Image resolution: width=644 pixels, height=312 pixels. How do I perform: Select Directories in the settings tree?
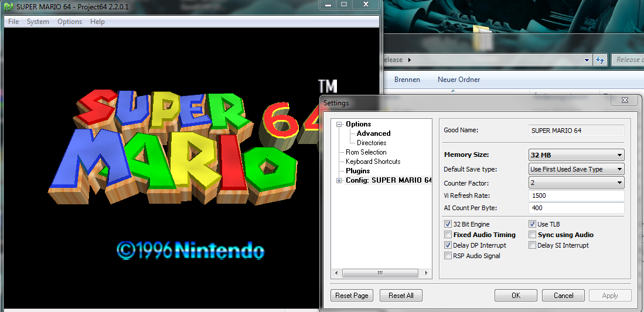372,143
